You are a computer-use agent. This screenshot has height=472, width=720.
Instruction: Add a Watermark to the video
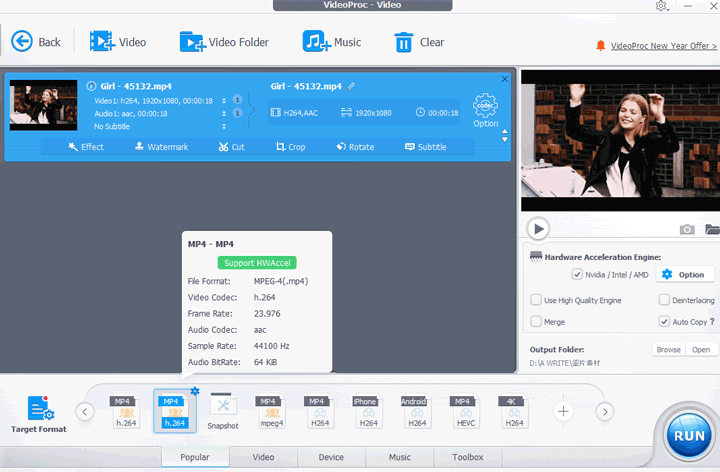coord(161,147)
